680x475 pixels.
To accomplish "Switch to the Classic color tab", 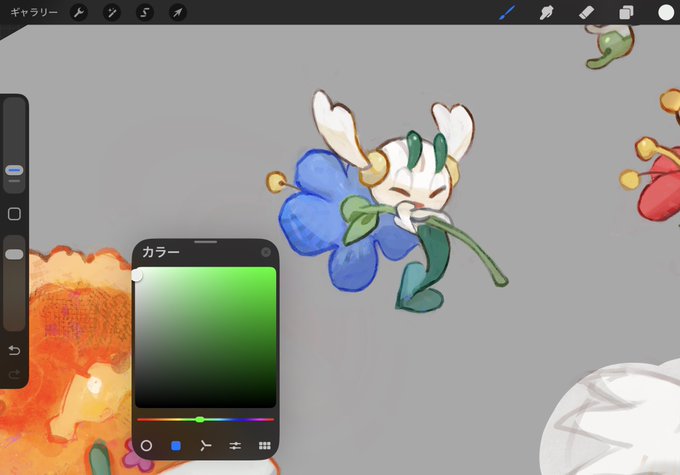I will tap(176, 446).
